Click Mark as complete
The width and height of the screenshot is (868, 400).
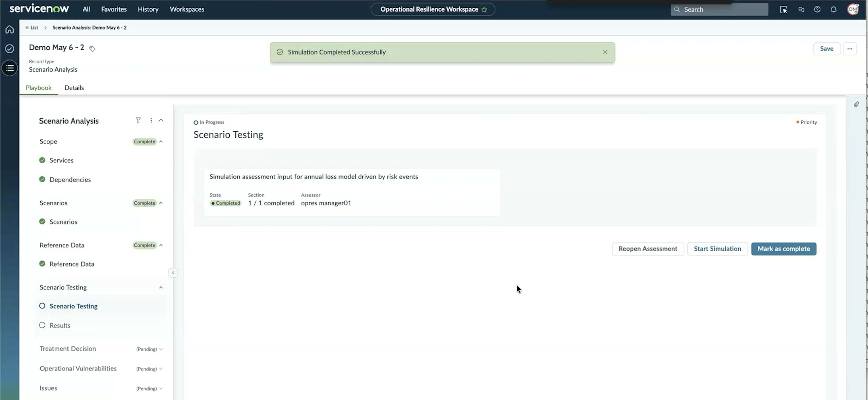click(x=783, y=249)
